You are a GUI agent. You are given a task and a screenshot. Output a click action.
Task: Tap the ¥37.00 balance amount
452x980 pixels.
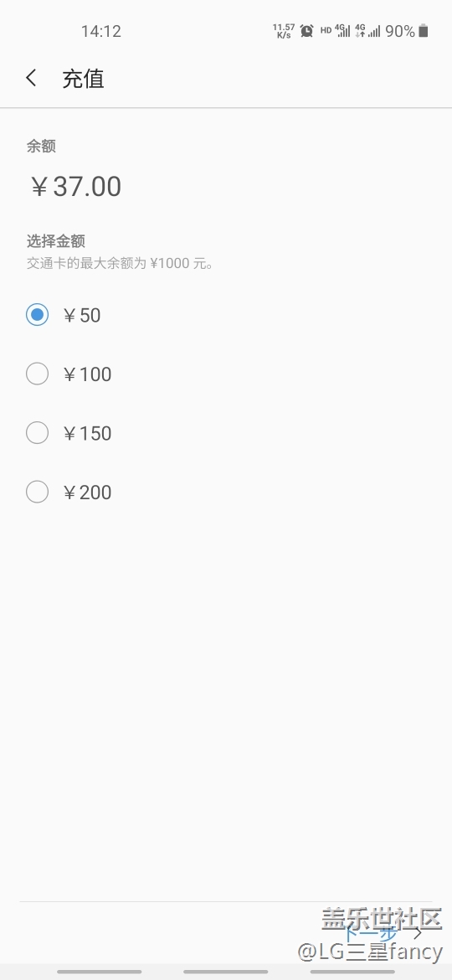point(76,186)
